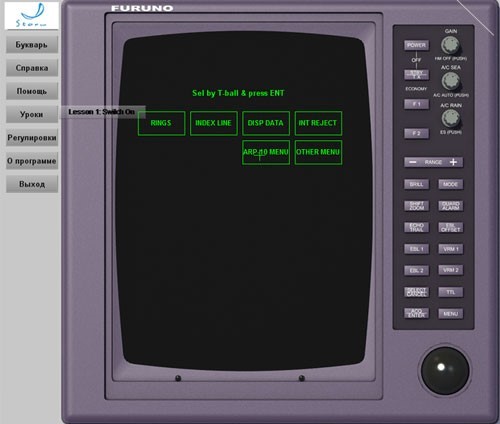This screenshot has height=424, width=500.
Task: Hit the SHIFT ZOOM key
Action: 416,206
